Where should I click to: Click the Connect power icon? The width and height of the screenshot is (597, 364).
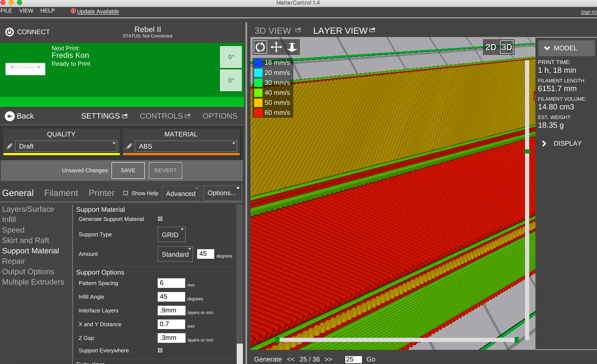coord(10,32)
